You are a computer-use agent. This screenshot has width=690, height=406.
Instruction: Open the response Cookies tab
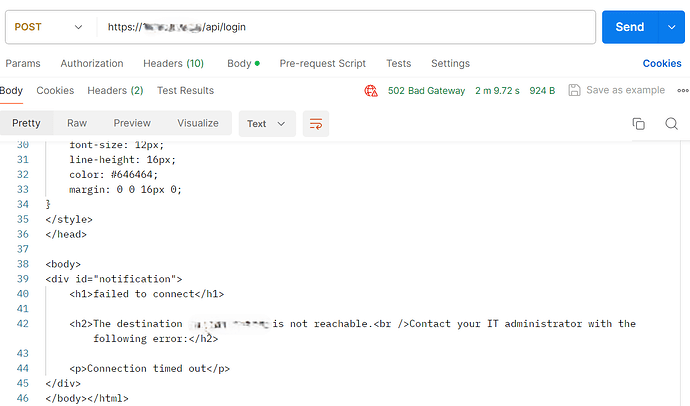pyautogui.click(x=55, y=91)
